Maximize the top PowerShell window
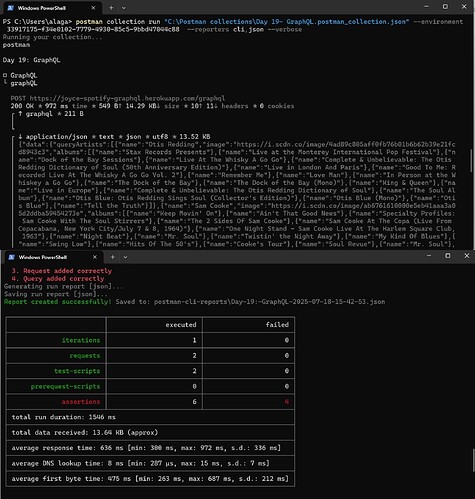The width and height of the screenshot is (475, 499). click(x=445, y=7)
